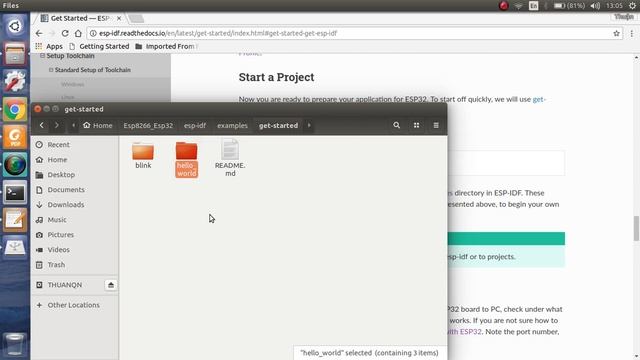Open the README.md file
Image resolution: width=640 pixels, height=360 pixels.
click(x=230, y=158)
